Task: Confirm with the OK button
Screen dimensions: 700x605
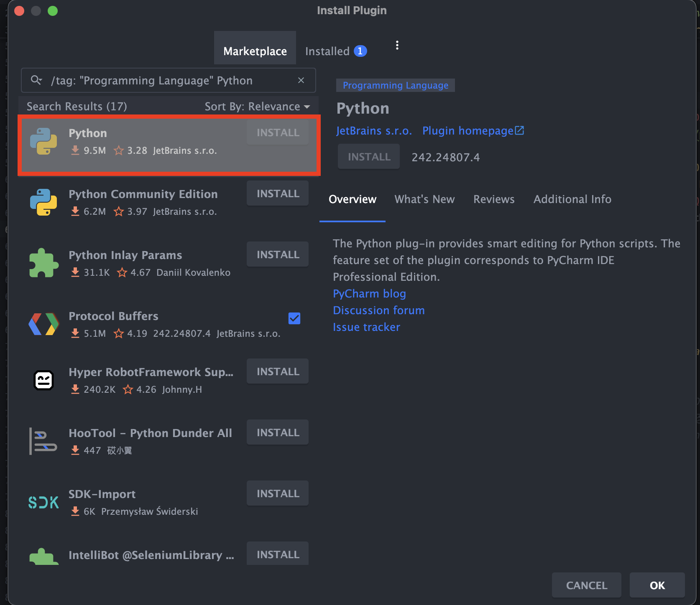Action: tap(657, 585)
